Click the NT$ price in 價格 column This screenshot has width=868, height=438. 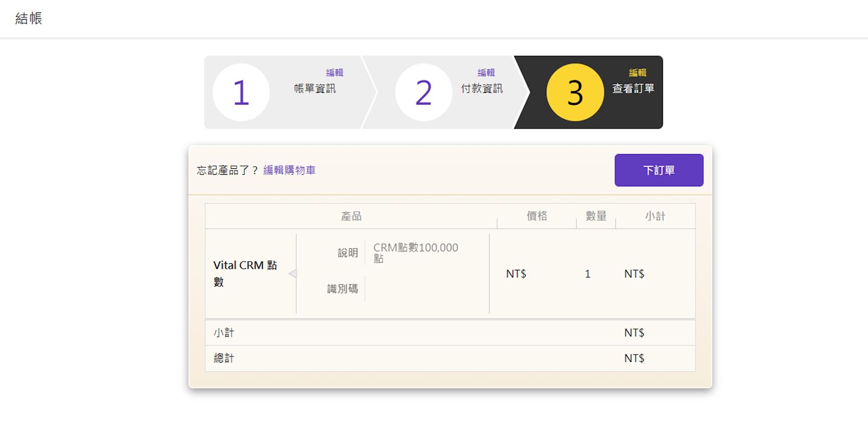[516, 274]
